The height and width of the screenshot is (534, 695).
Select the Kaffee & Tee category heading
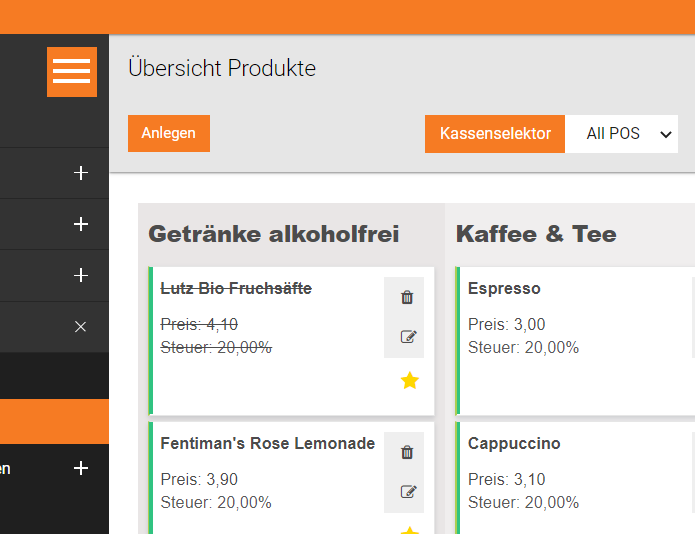(x=536, y=234)
